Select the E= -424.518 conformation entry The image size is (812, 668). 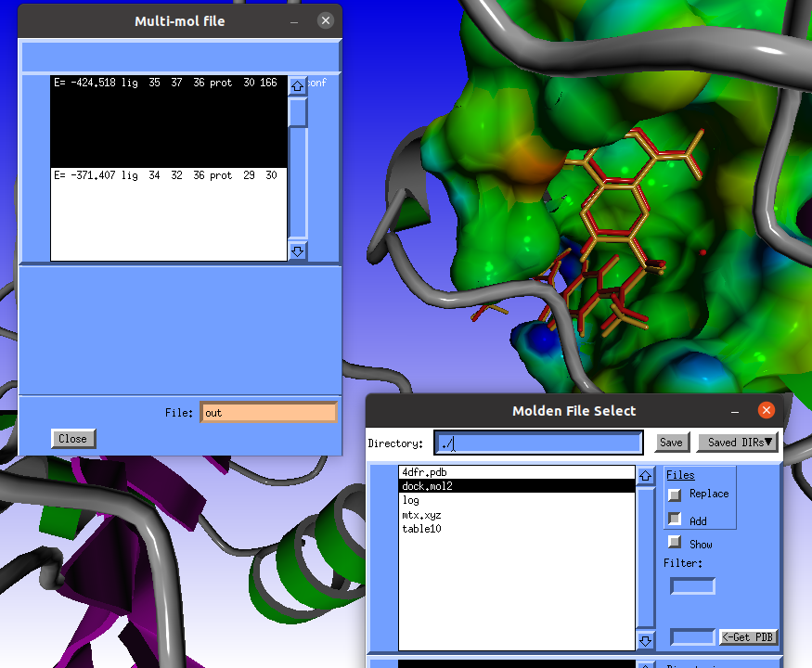coord(167,83)
